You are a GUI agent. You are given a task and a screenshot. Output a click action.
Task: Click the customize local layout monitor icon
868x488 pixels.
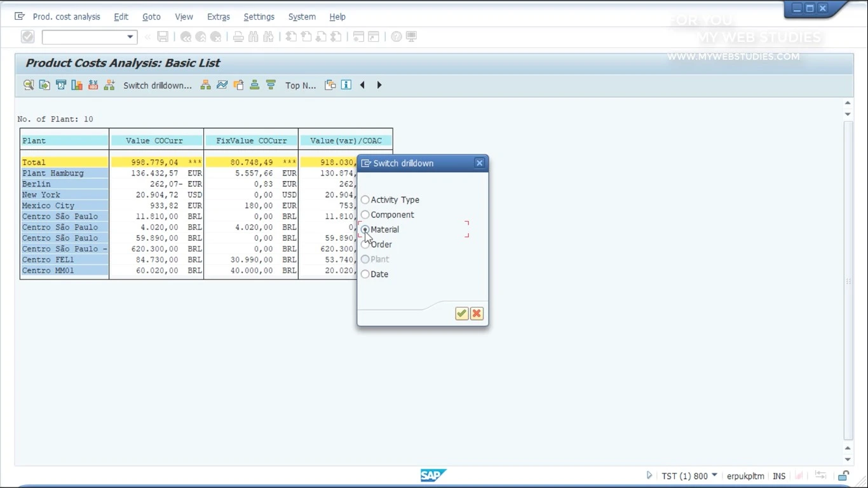click(412, 37)
